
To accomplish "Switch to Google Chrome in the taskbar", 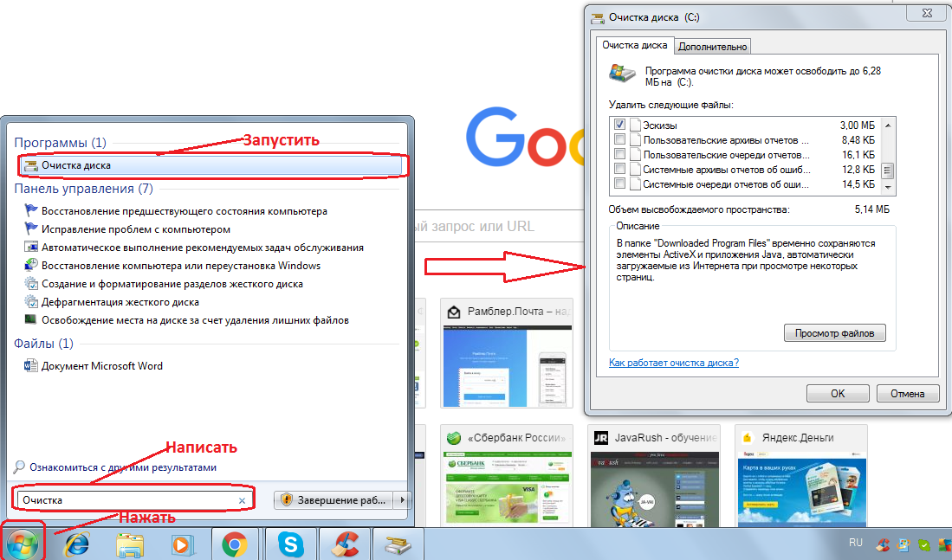I will pyautogui.click(x=234, y=544).
